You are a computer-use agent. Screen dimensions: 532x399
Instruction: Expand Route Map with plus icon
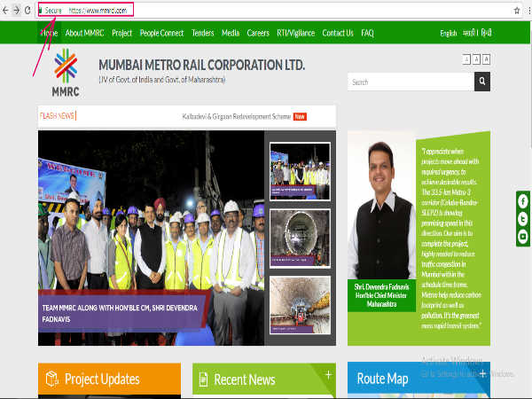pyautogui.click(x=482, y=375)
